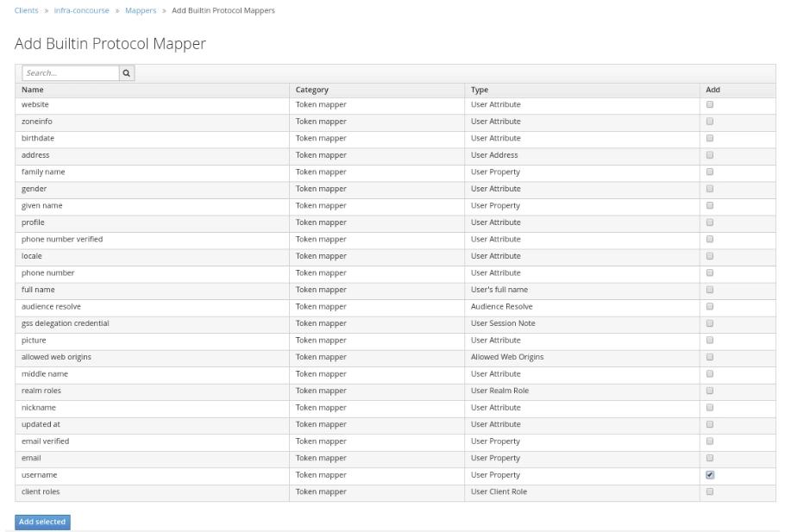Click the Name column header
This screenshot has width=791, height=532.
click(33, 90)
